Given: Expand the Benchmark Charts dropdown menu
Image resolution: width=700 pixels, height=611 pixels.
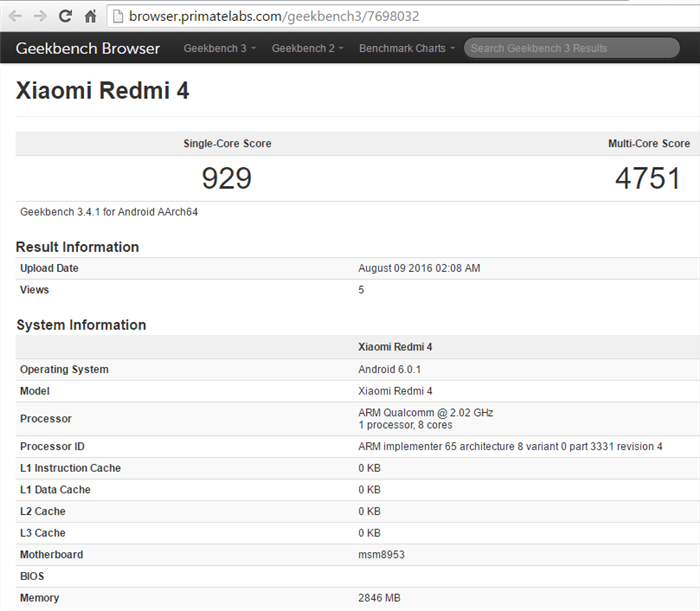Looking at the screenshot, I should coord(407,48).
